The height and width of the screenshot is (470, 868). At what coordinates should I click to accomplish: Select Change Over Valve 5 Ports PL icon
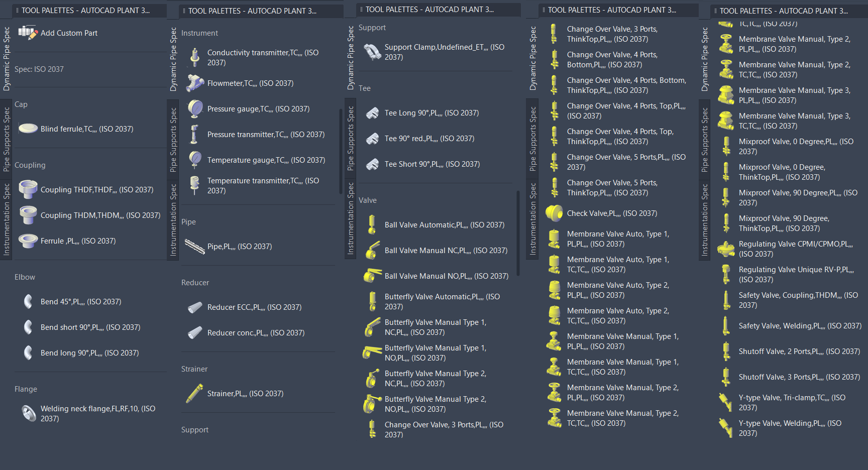pyautogui.click(x=555, y=162)
